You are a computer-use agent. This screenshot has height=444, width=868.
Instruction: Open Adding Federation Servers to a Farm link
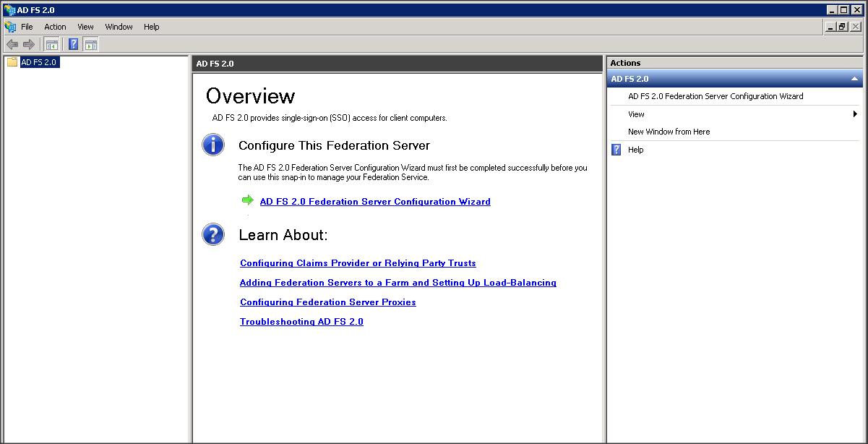pyautogui.click(x=398, y=283)
